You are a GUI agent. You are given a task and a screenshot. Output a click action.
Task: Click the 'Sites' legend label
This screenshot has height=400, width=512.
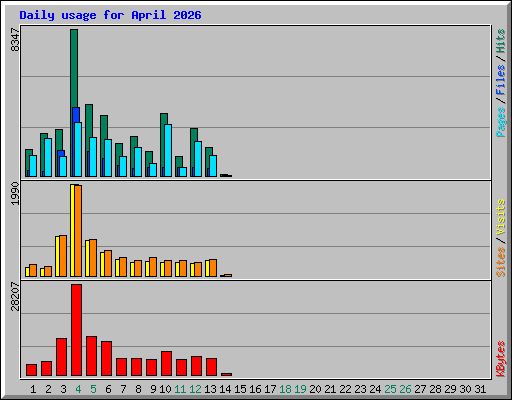501,262
